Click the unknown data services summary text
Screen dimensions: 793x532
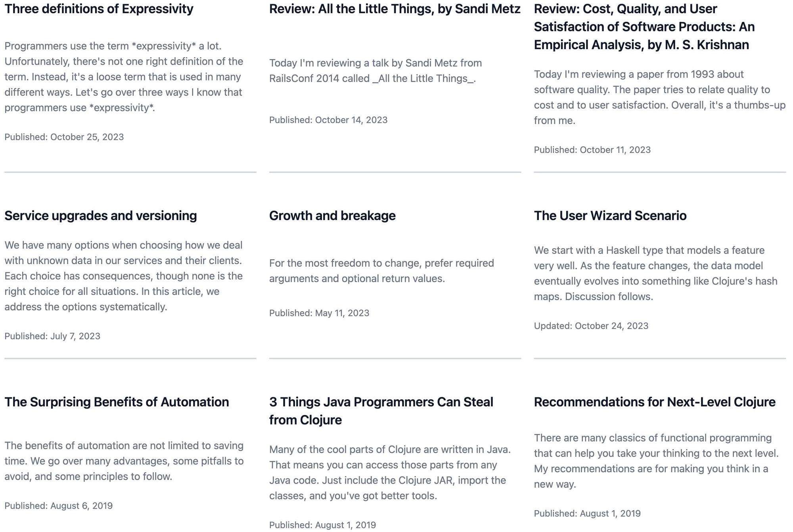pos(124,276)
